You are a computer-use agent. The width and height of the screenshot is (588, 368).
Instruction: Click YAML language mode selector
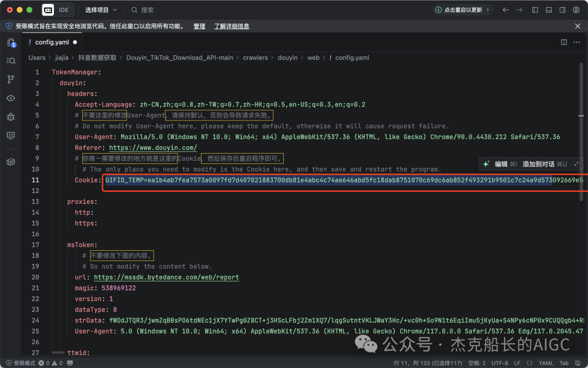click(546, 363)
